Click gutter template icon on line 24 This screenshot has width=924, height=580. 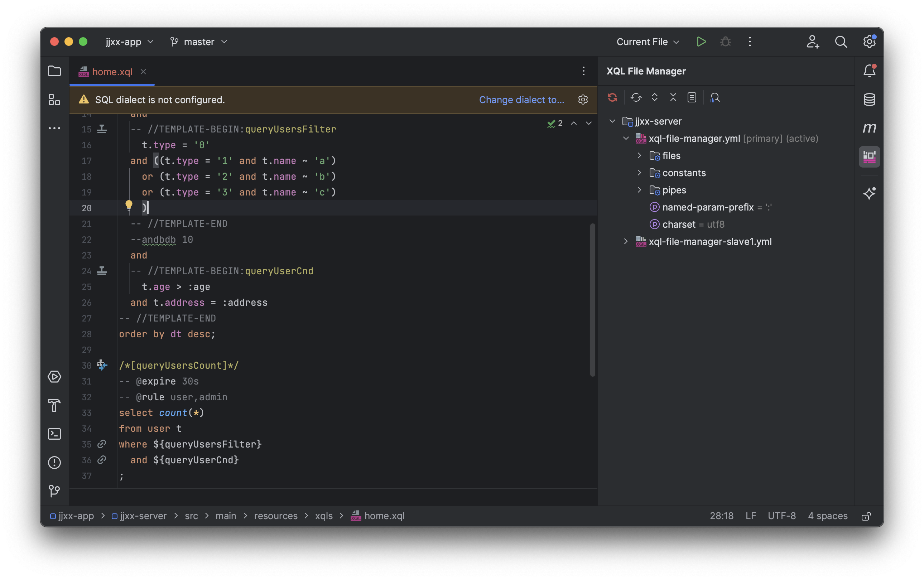tap(102, 271)
